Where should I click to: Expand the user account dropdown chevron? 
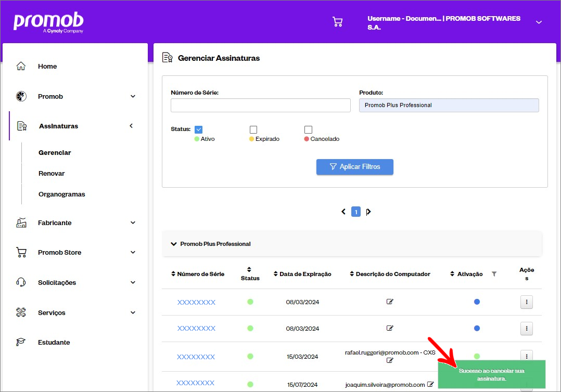(x=539, y=22)
